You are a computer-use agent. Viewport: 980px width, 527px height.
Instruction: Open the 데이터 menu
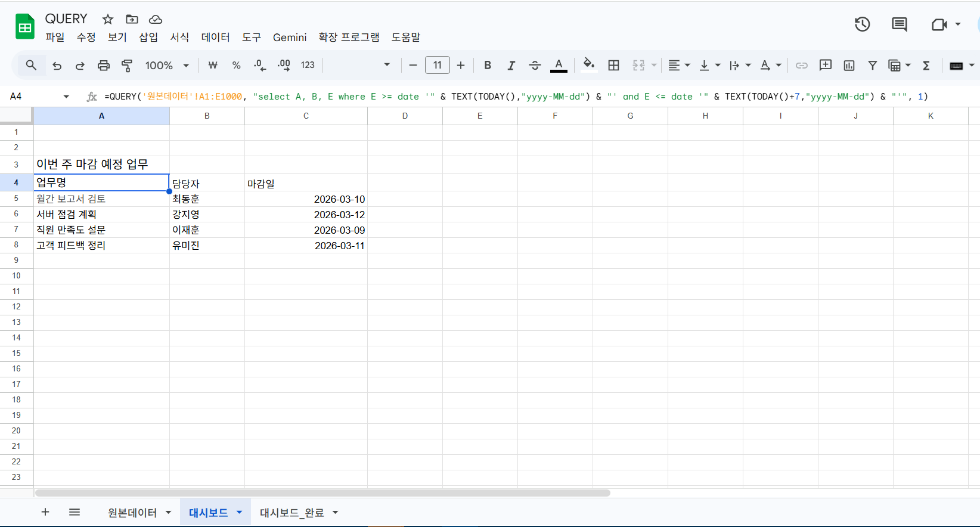(x=215, y=37)
